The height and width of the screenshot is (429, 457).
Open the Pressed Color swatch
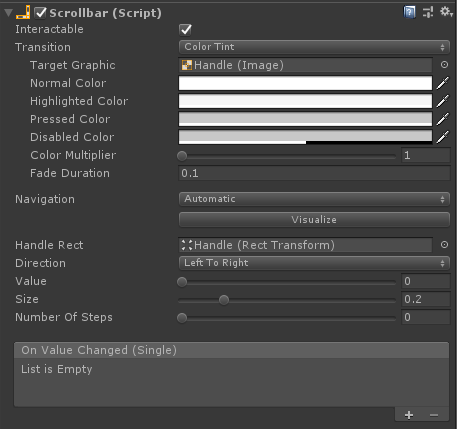(305, 119)
